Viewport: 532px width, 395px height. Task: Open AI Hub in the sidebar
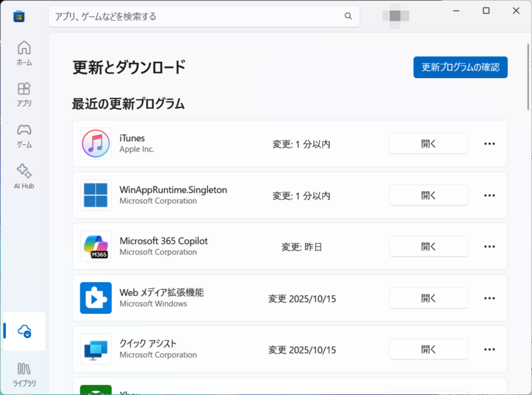coord(24,176)
